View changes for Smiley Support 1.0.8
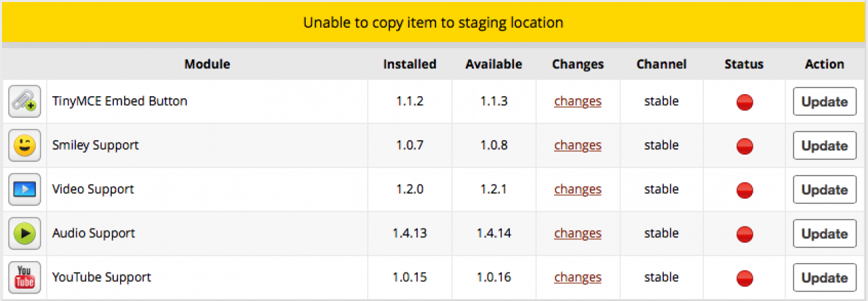Image resolution: width=868 pixels, height=301 pixels. [x=578, y=146]
